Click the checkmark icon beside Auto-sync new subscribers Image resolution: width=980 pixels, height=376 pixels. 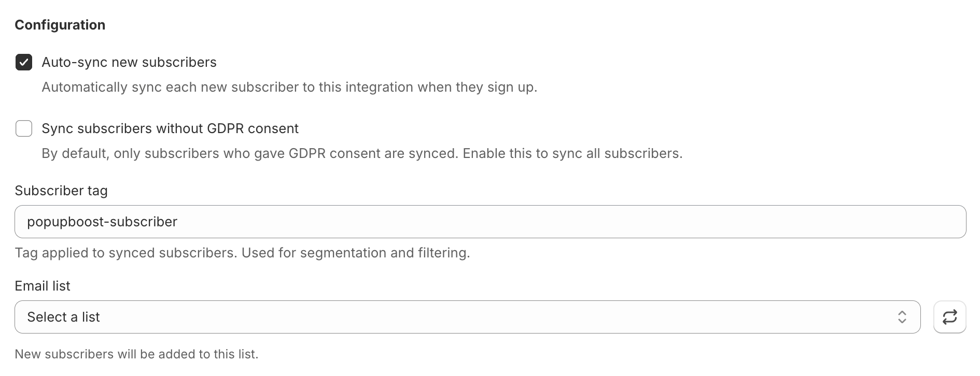(24, 62)
